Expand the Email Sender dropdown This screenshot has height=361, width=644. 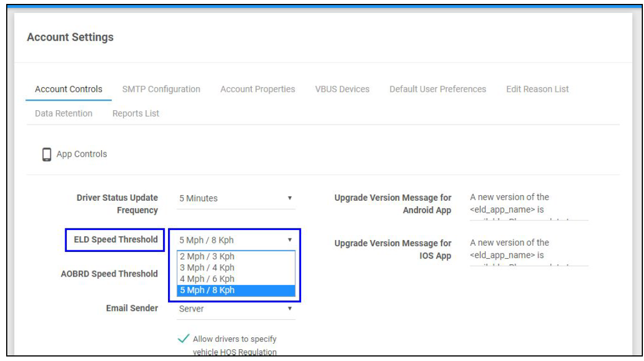[236, 309]
